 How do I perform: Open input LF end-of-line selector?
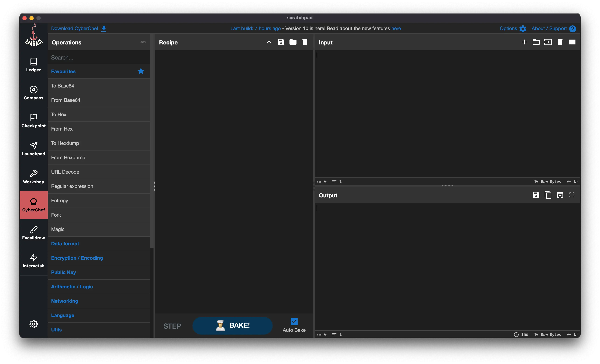572,181
